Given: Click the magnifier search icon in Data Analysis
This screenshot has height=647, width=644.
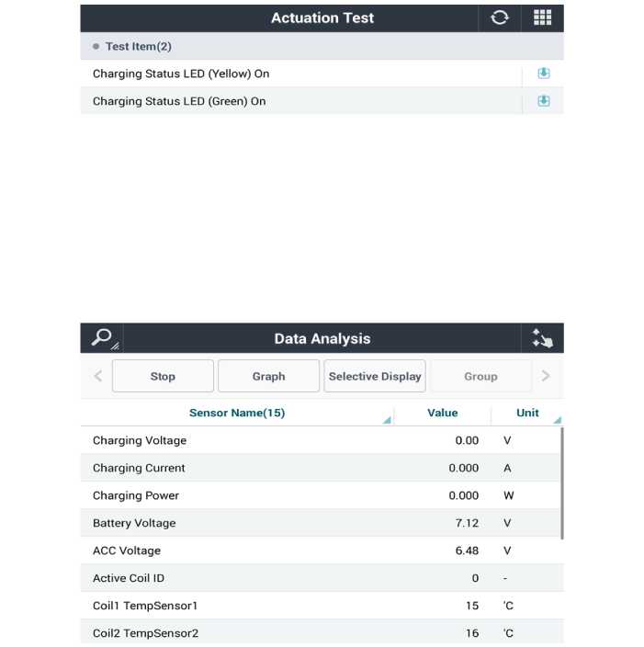Looking at the screenshot, I should point(102,338).
